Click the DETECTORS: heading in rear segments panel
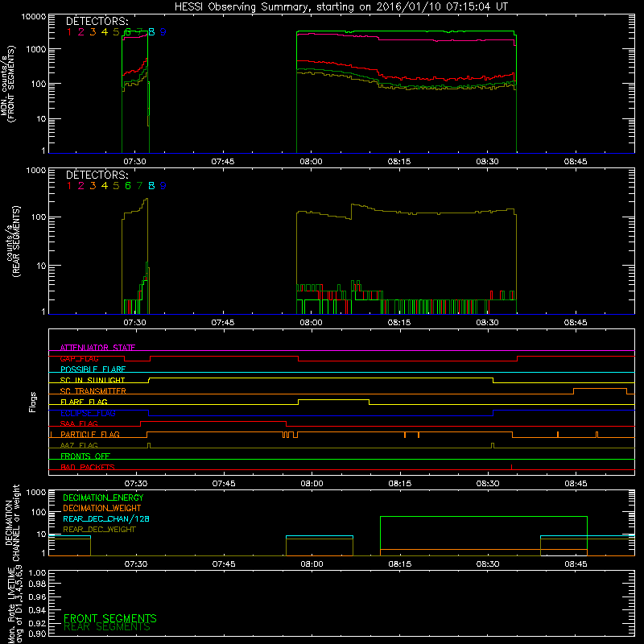644x644 pixels. click(x=97, y=175)
